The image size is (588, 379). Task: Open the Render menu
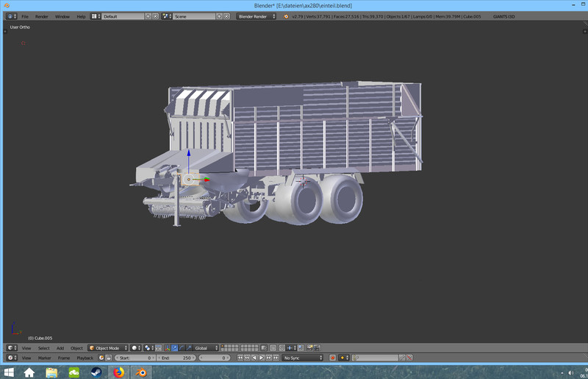42,16
